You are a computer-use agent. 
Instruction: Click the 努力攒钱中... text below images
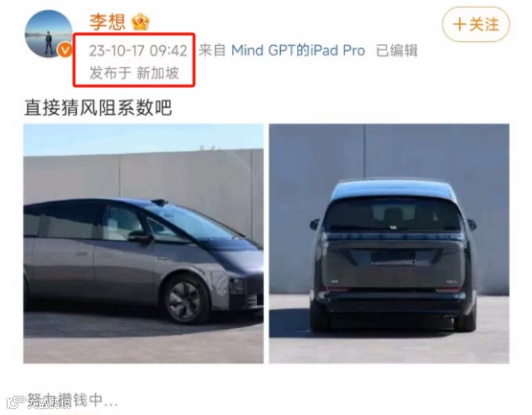(72, 400)
